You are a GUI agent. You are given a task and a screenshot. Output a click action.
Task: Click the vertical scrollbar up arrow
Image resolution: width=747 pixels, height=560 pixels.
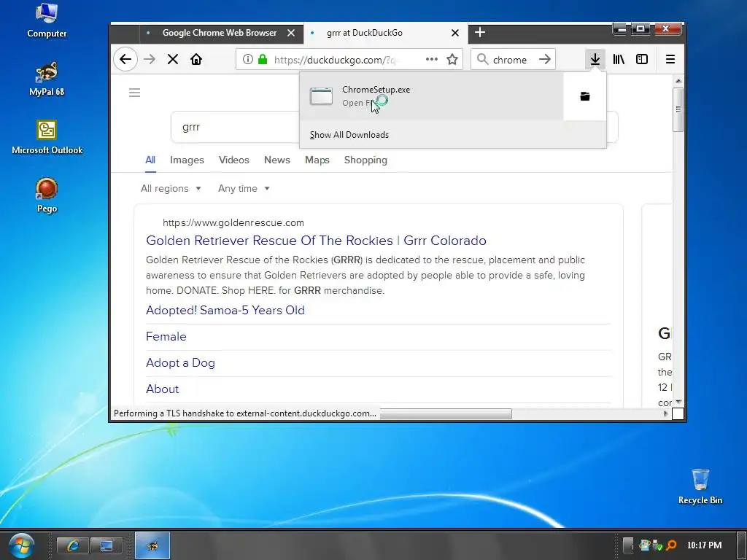[678, 81]
